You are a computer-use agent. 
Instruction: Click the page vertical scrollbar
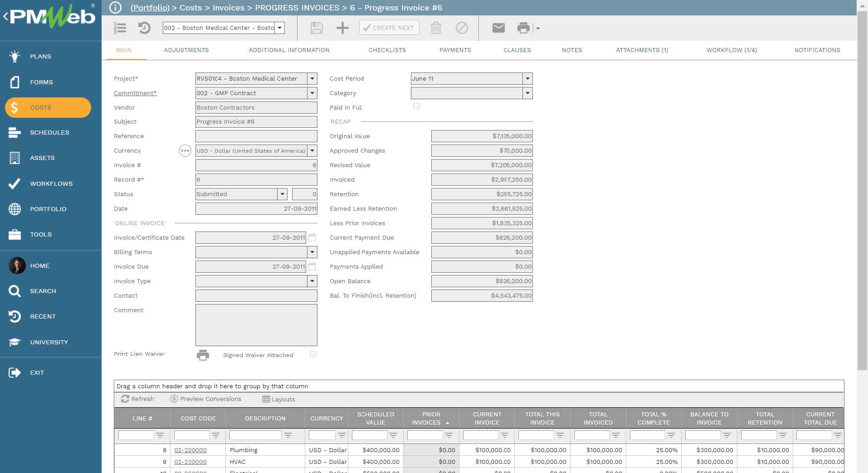tap(862, 190)
